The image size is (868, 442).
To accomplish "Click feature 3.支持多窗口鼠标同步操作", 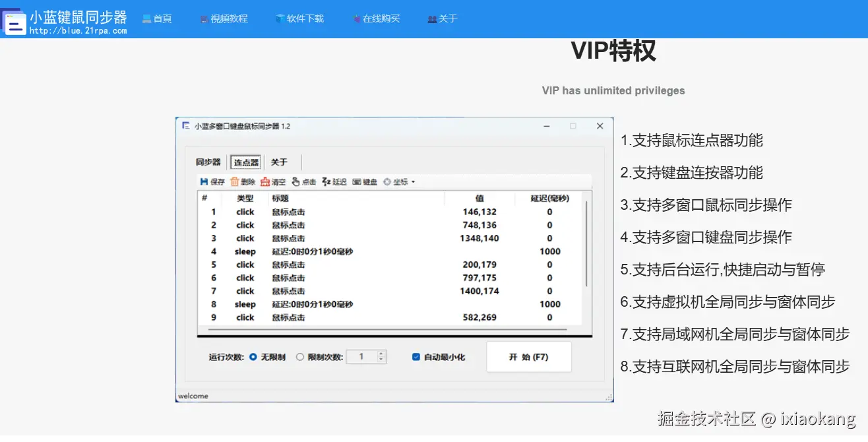I will 706,205.
